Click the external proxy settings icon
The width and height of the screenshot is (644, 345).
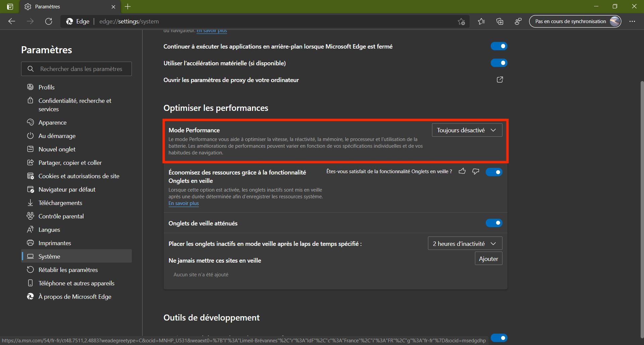point(500,80)
